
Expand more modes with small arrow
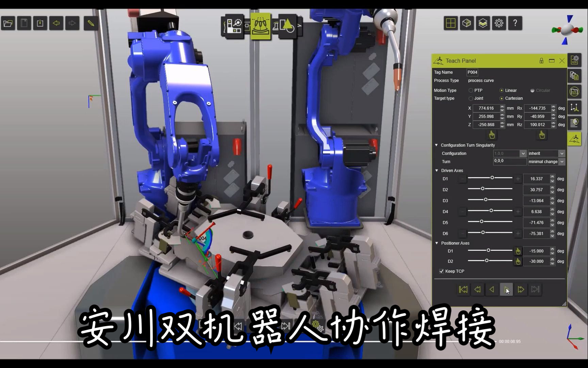(x=299, y=26)
